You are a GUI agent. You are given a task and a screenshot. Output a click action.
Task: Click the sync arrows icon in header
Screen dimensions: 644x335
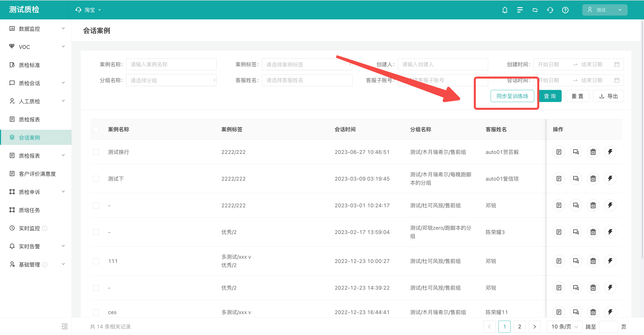535,10
